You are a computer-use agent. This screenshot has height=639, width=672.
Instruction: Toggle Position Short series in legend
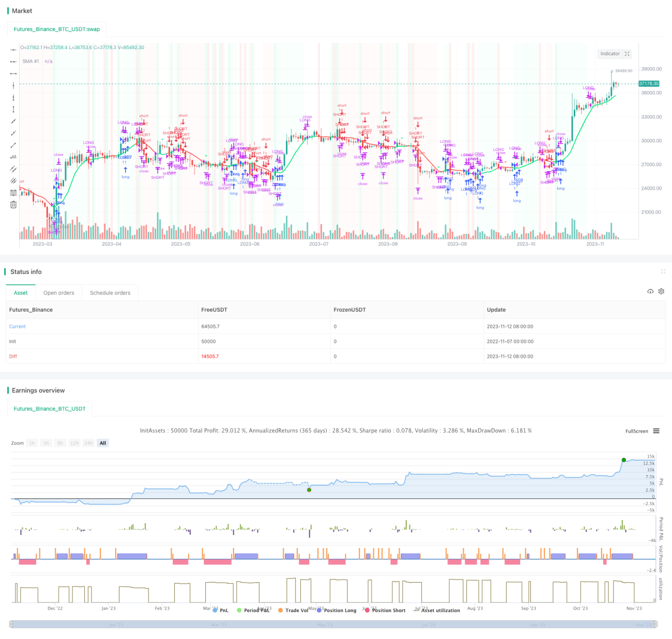[x=385, y=611]
